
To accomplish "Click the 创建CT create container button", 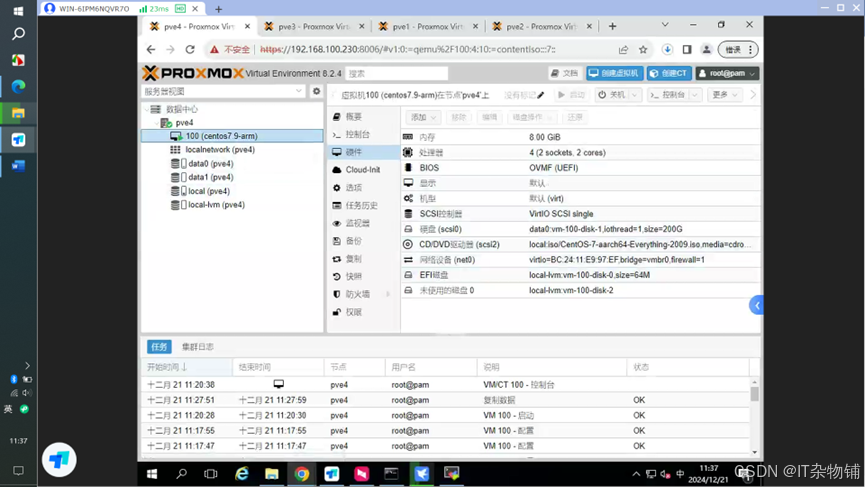I will coord(669,73).
